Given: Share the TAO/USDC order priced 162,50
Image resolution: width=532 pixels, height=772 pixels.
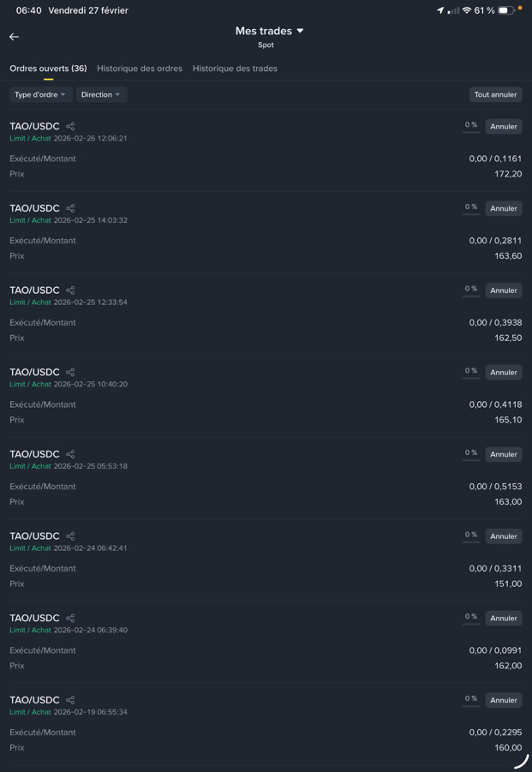Looking at the screenshot, I should (70, 290).
